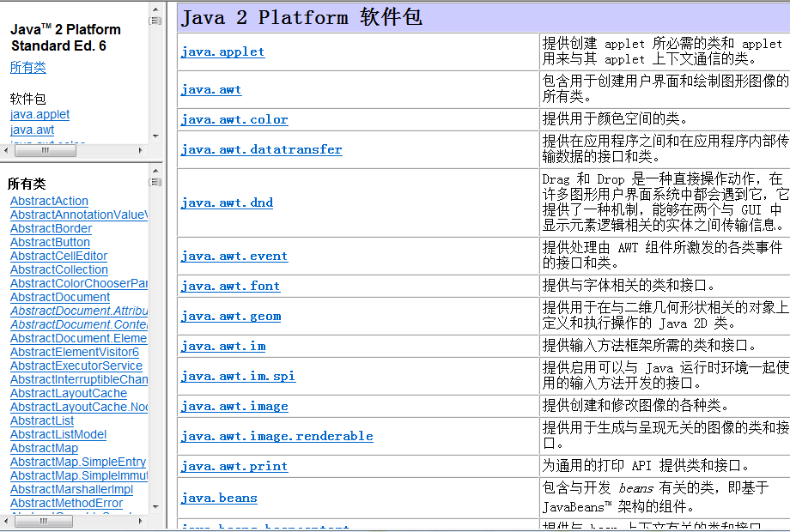Open the AbstractLayoutCache class link
The width and height of the screenshot is (790, 532).
pyautogui.click(x=69, y=393)
